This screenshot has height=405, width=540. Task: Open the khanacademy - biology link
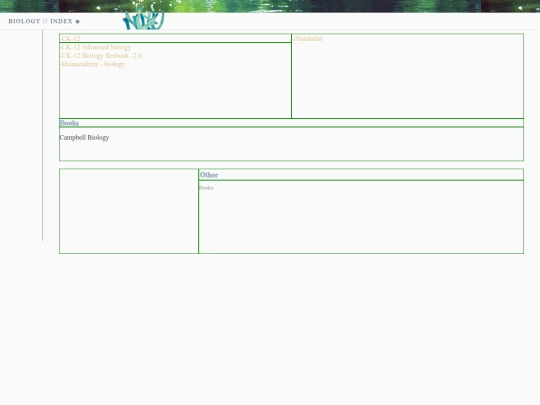(93, 64)
